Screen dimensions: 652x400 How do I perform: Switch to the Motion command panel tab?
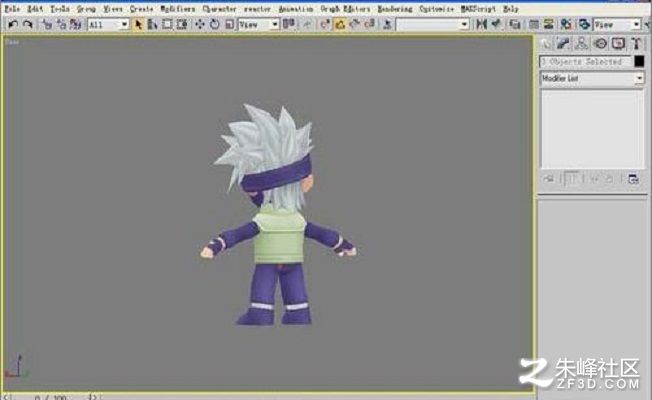click(600, 43)
